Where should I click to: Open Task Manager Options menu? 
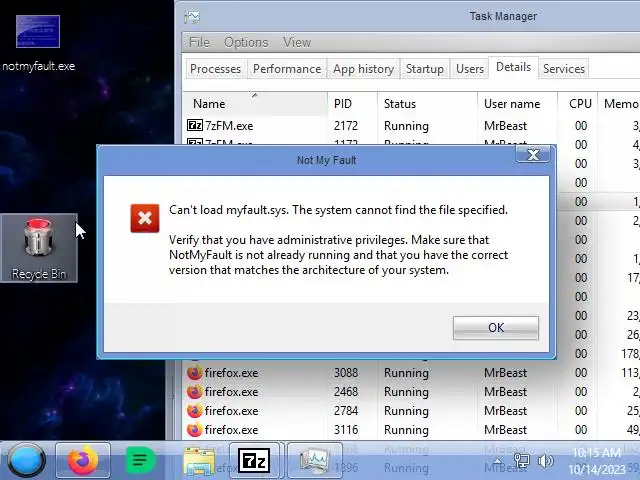click(x=246, y=42)
